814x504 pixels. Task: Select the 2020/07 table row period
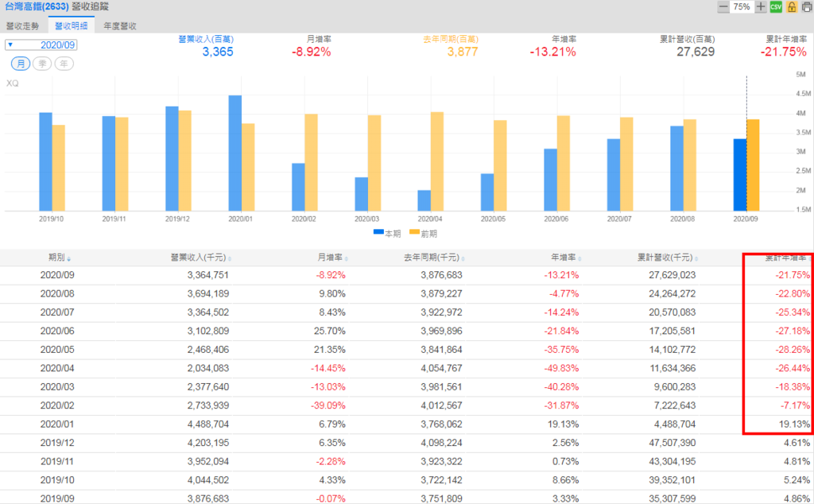click(57, 312)
